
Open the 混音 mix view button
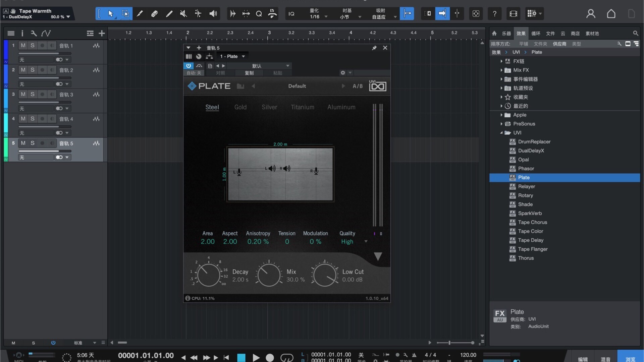[605, 359]
